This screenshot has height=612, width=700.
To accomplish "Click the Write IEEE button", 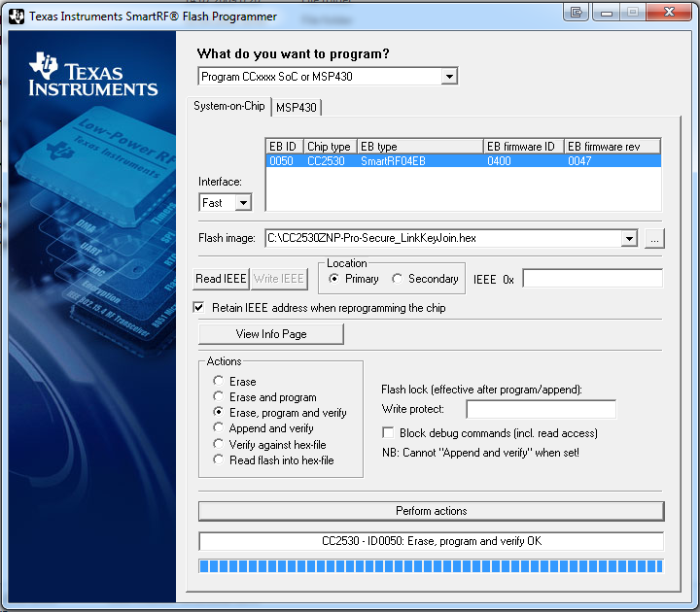I will [x=279, y=279].
